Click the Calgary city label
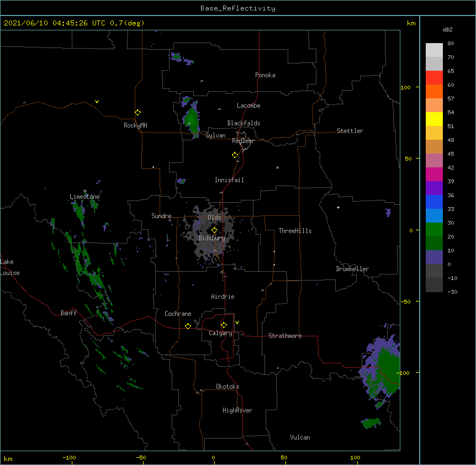The width and height of the screenshot is (476, 465). (220, 333)
